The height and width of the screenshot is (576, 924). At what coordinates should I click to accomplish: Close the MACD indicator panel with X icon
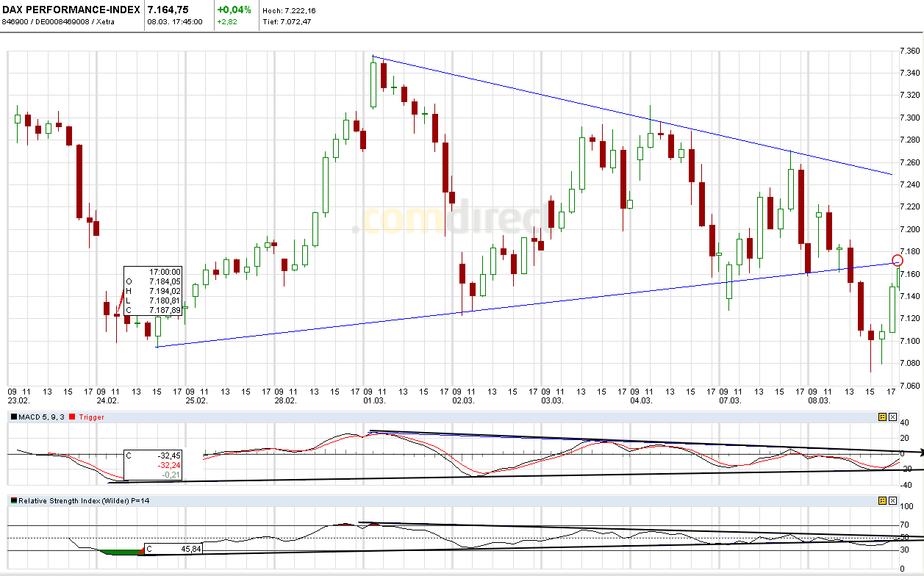[x=892, y=417]
